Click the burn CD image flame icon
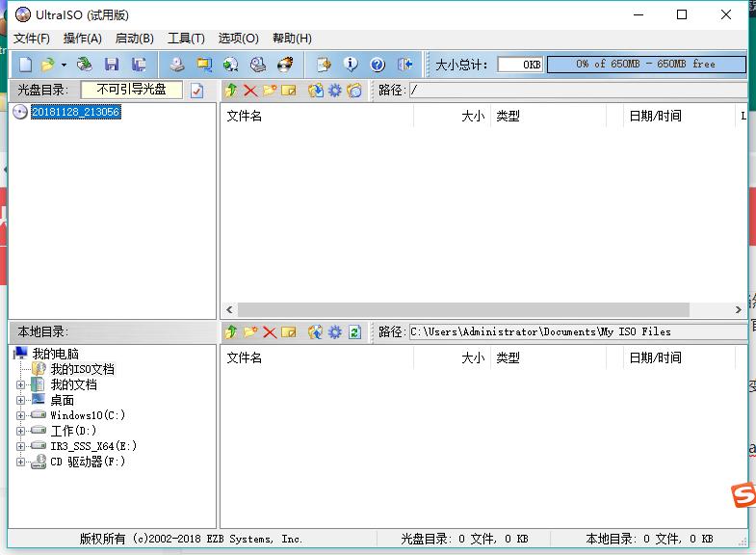756x555 pixels. coord(285,65)
